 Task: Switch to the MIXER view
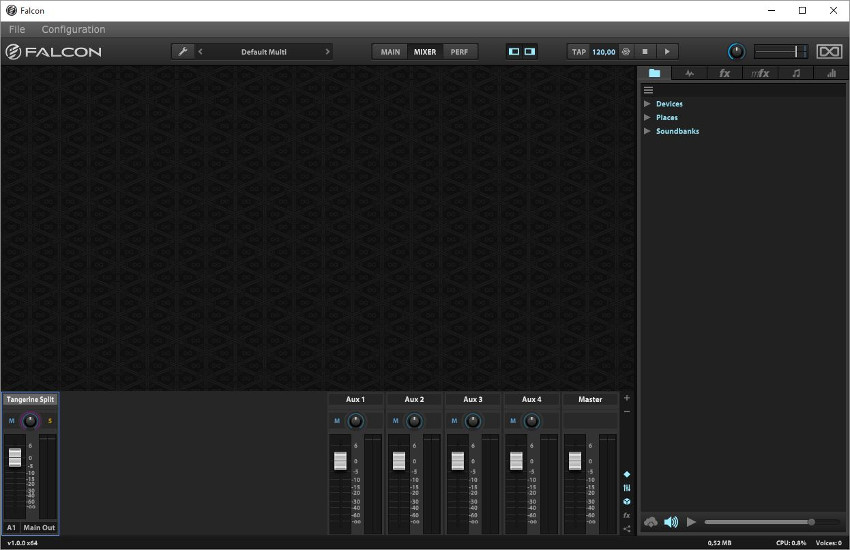point(424,51)
